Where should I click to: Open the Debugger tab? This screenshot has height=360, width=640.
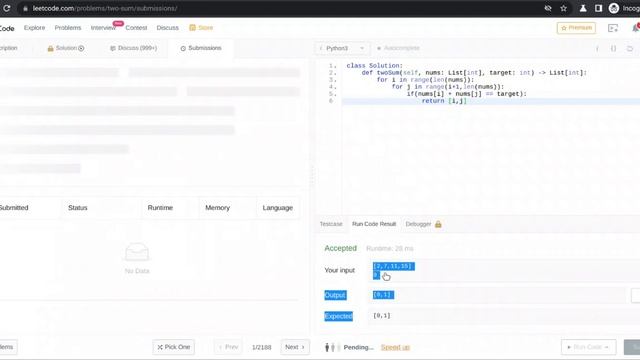(x=418, y=224)
